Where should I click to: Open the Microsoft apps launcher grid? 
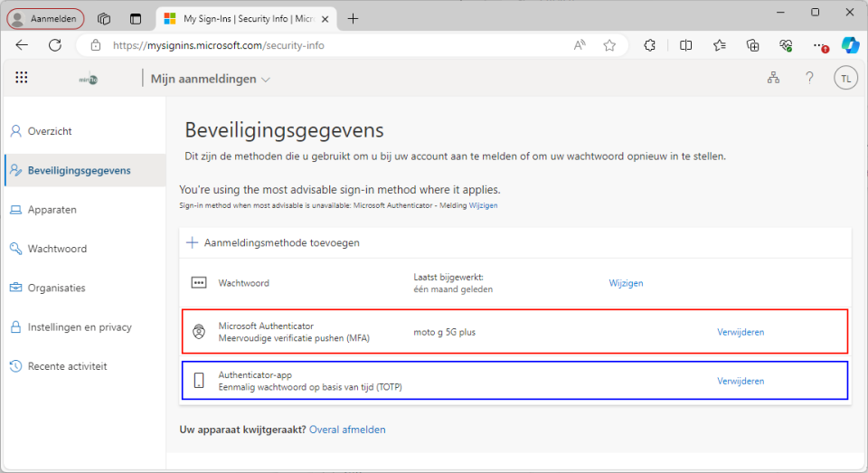coord(22,79)
